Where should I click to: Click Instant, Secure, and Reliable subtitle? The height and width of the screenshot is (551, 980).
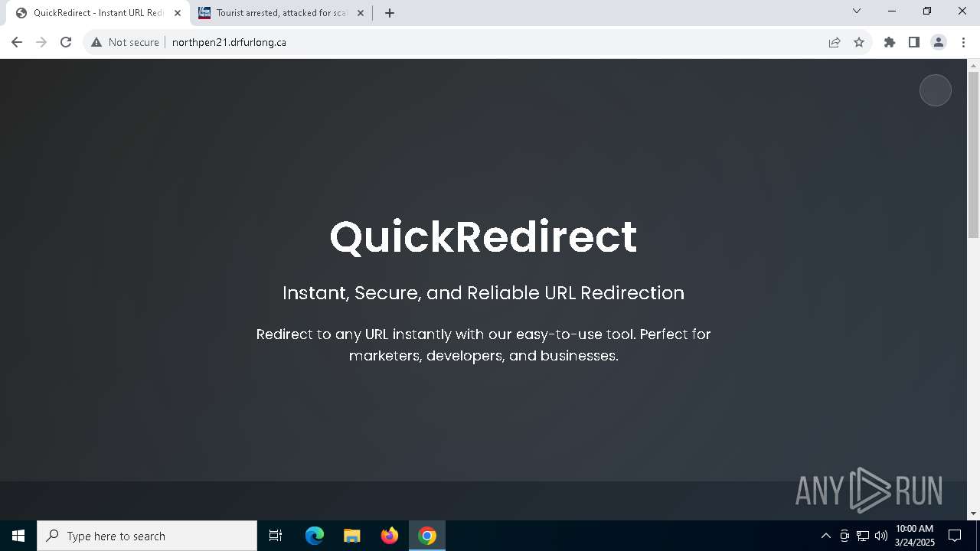483,293
